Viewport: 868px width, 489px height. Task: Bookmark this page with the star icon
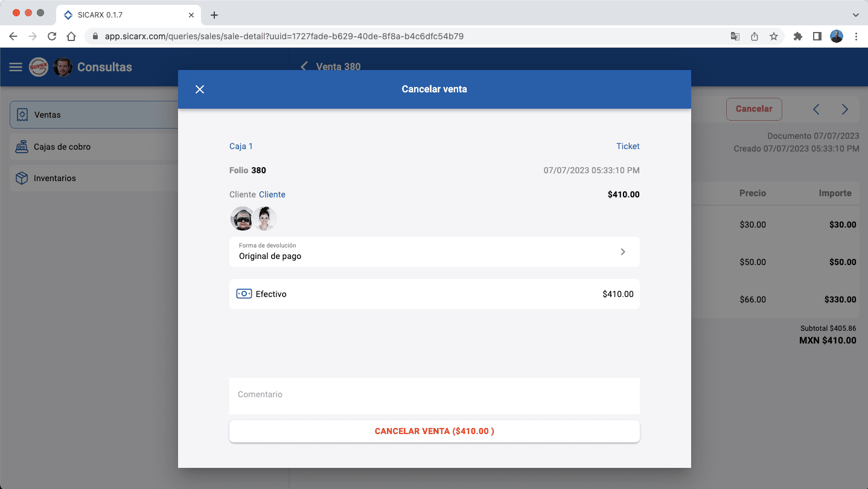point(773,36)
